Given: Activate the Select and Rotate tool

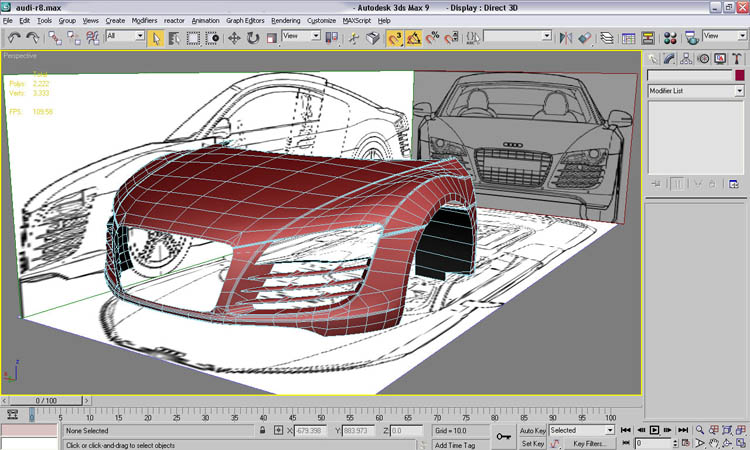Looking at the screenshot, I should click(252, 38).
